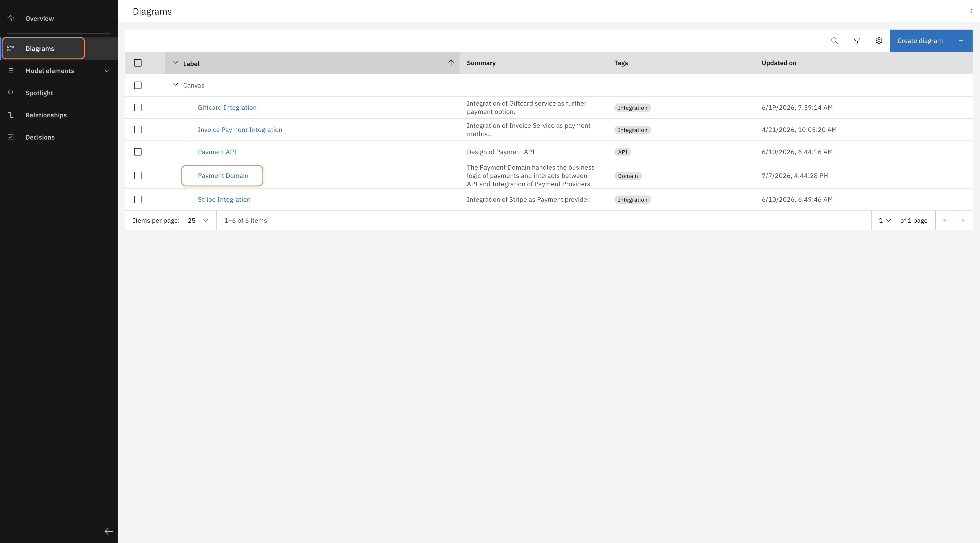Click the Spotlight lightbulb icon
Screen dimensions: 980x543
(11, 93)
